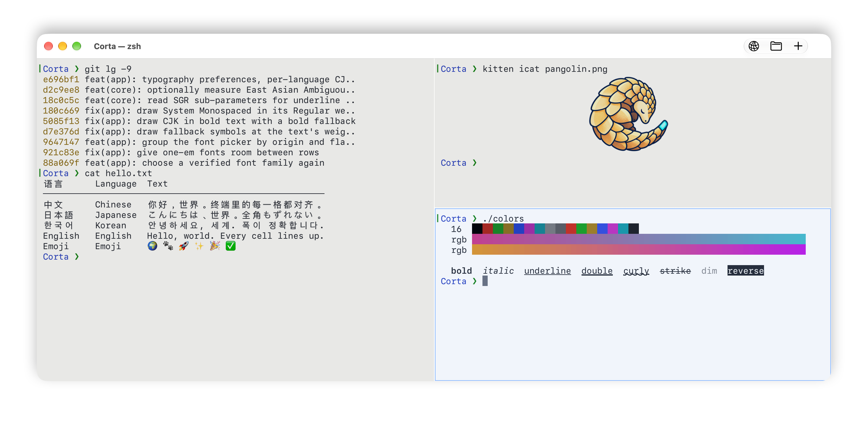The height and width of the screenshot is (421, 868).
Task: Zoom the window with the green button
Action: click(77, 46)
